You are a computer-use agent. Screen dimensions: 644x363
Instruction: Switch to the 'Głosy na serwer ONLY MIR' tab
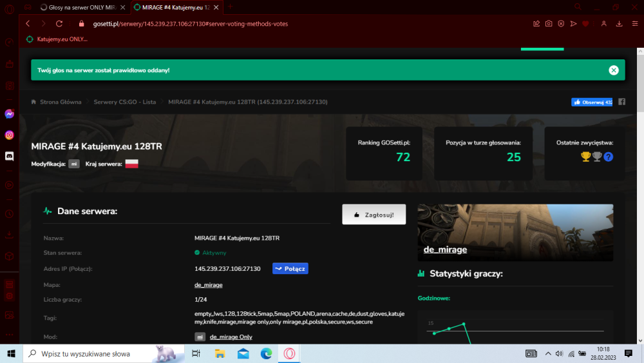click(82, 7)
